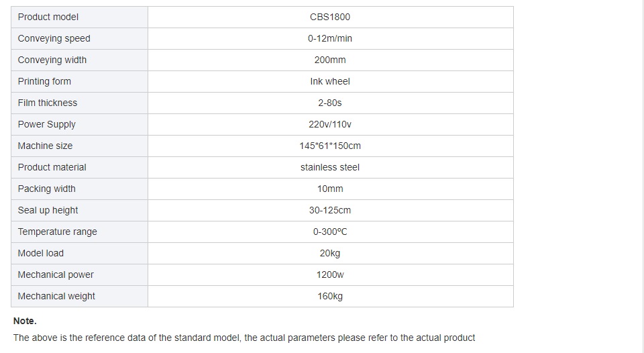644x353 pixels.
Task: Select the 0-300°C temperature value
Action: (x=330, y=232)
